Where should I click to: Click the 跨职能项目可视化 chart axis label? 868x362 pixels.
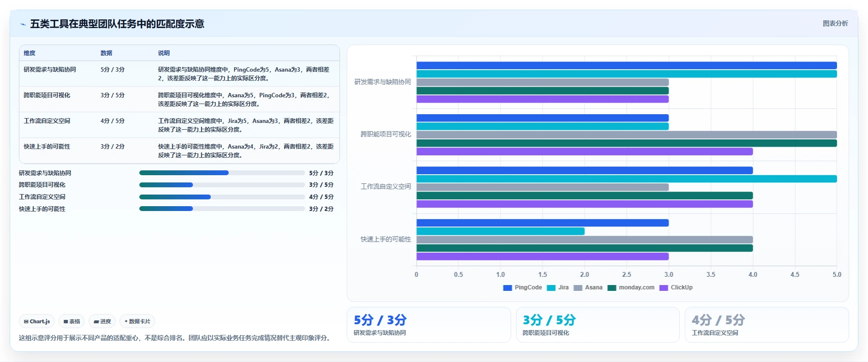click(385, 134)
